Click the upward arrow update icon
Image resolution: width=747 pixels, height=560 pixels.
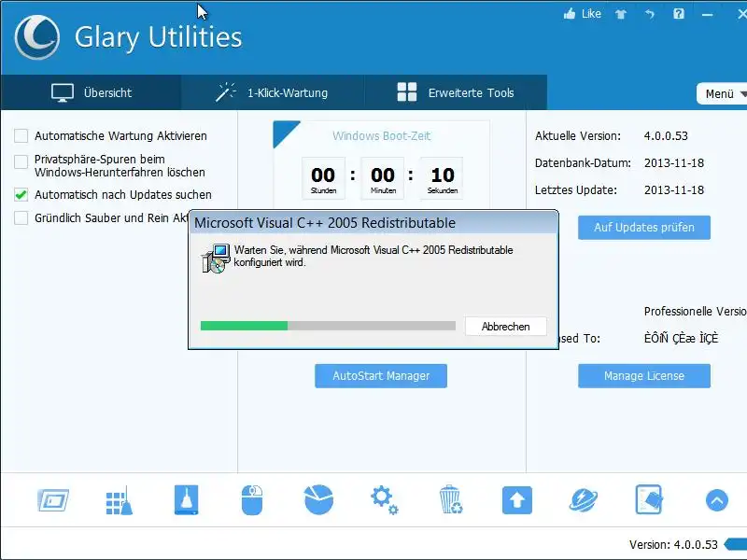click(517, 500)
